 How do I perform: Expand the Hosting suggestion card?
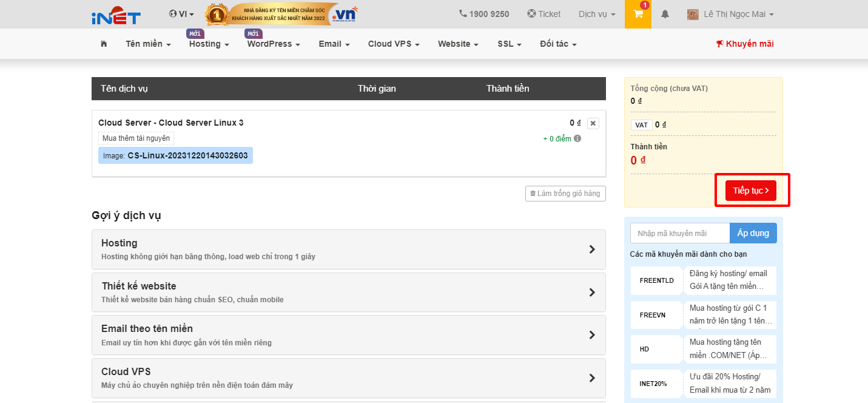[349, 249]
